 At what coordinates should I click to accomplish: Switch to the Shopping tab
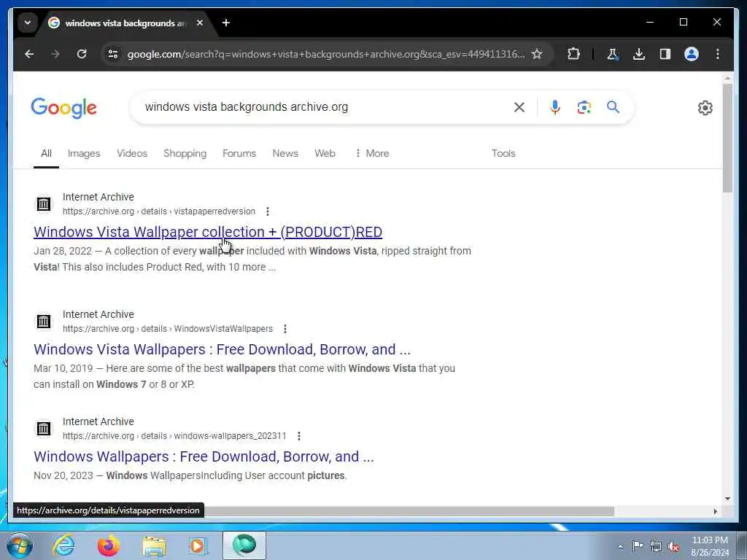185,153
